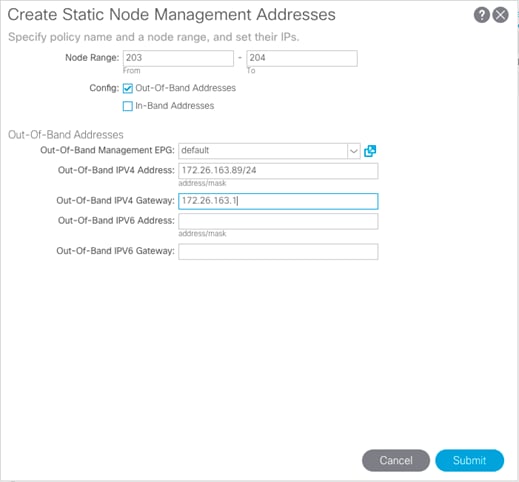Enable the In-Band Addresses checkbox
This screenshot has width=519, height=482.
coord(128,106)
